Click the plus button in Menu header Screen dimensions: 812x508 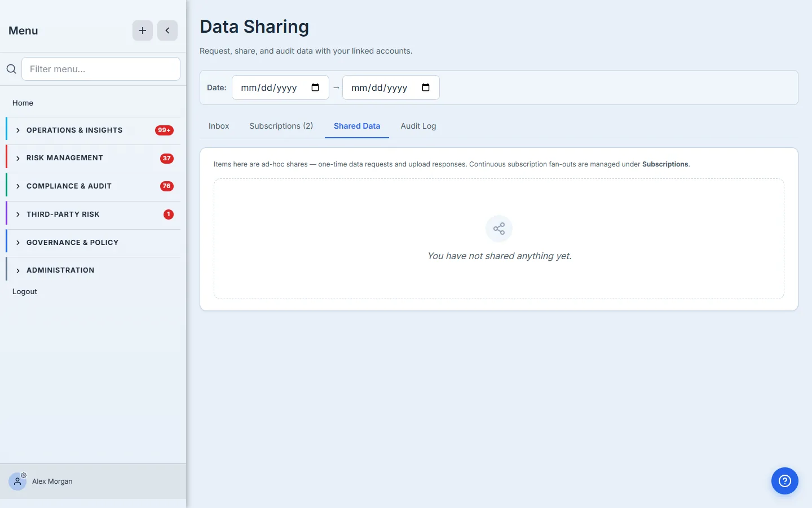click(x=143, y=30)
